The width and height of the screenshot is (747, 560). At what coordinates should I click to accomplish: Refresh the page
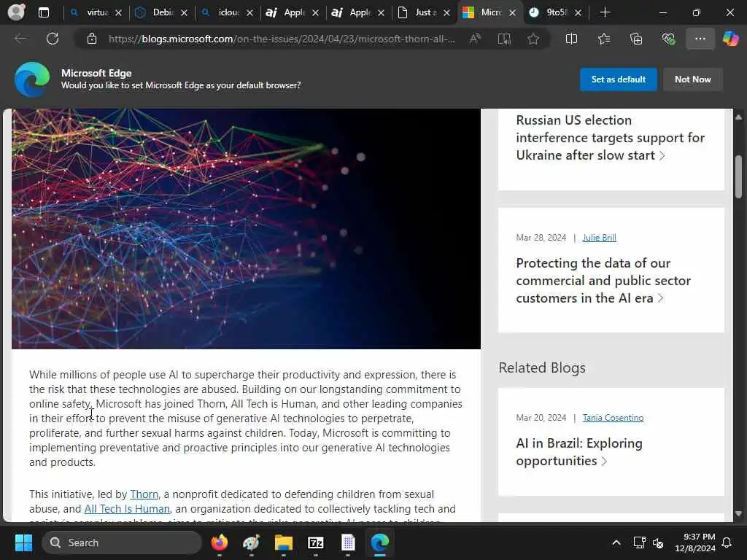[53, 39]
